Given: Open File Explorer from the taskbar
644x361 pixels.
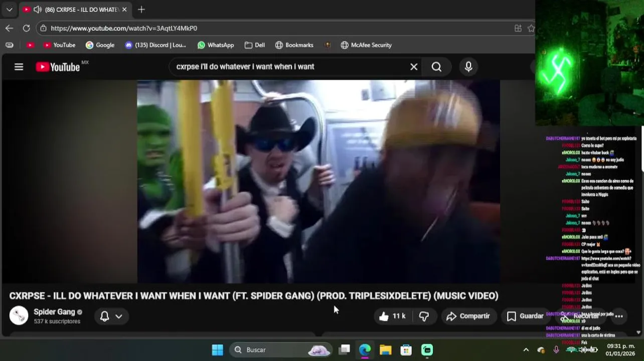Looking at the screenshot, I should (x=385, y=349).
